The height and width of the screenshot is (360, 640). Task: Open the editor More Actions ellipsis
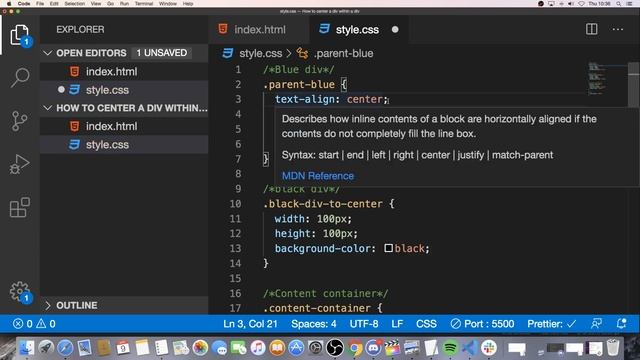coord(618,29)
